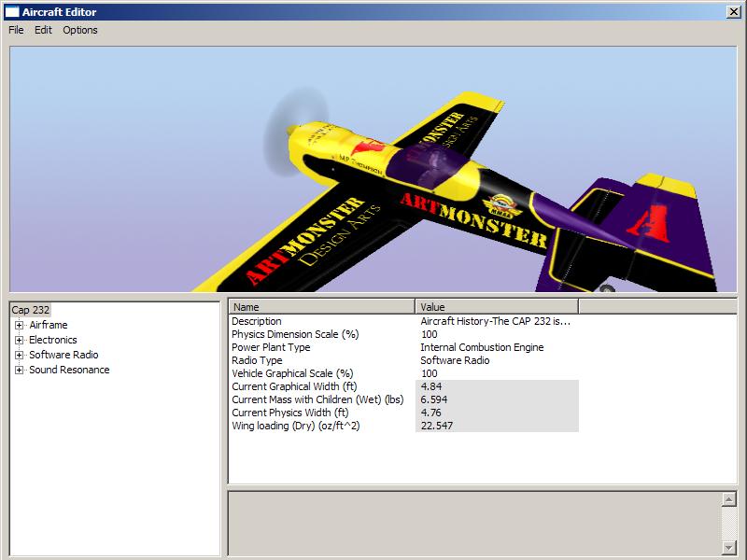
Task: Open the Options menu
Action: (80, 30)
